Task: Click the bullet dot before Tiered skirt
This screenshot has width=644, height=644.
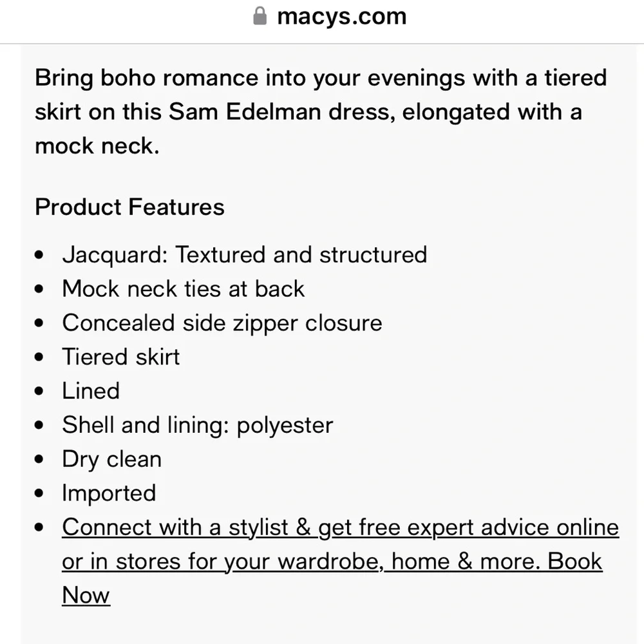Action: coord(39,357)
